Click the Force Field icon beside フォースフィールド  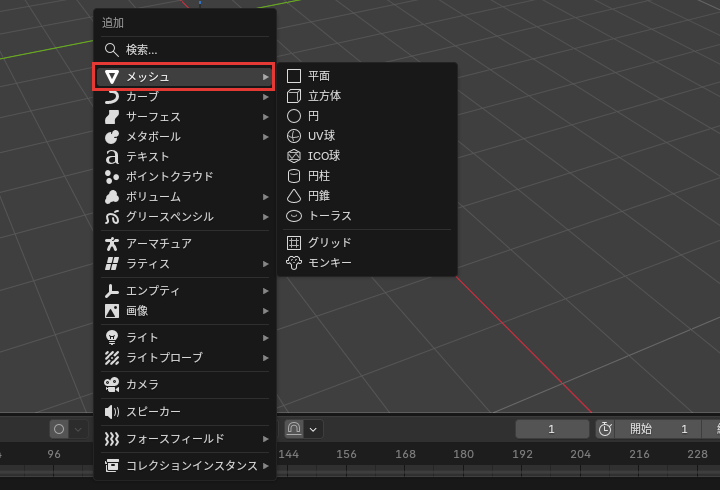(x=112, y=439)
